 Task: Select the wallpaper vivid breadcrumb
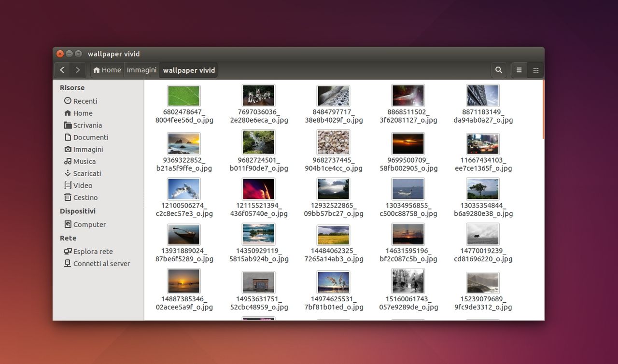coord(189,70)
